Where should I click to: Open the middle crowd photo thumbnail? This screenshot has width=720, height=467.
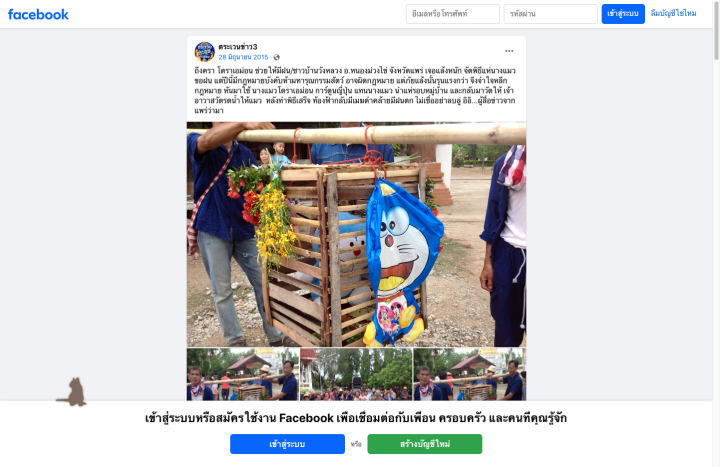click(356, 374)
